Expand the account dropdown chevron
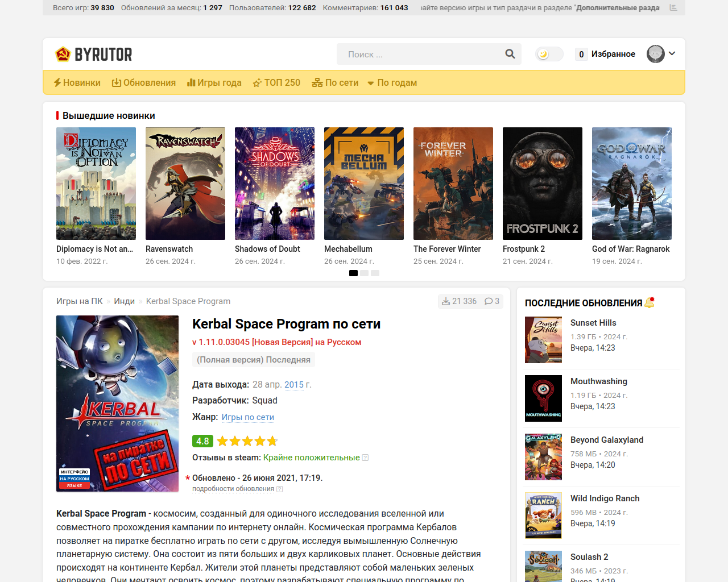Image resolution: width=728 pixels, height=582 pixels. coord(672,53)
